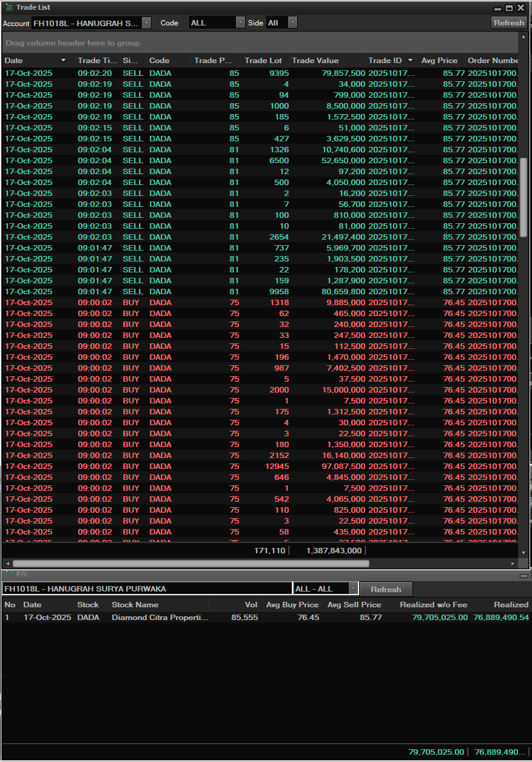Click the trade value 52,650,000

[x=343, y=161]
